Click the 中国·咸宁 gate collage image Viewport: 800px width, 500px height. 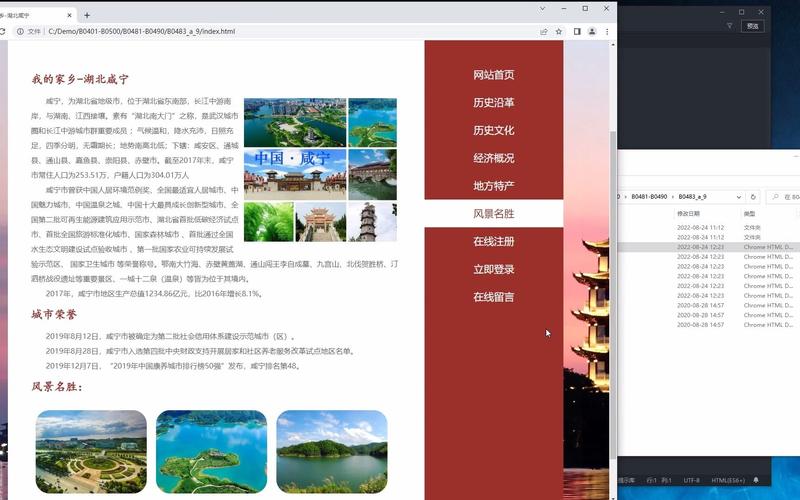(x=295, y=174)
